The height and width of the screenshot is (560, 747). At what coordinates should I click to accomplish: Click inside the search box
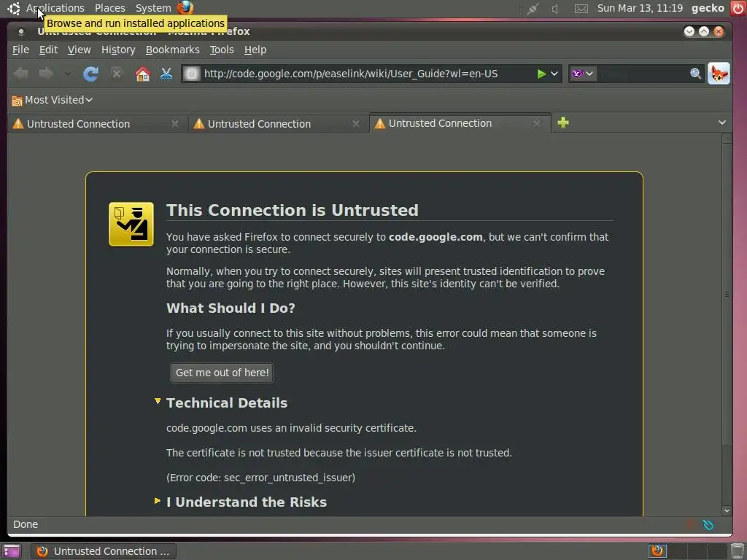pyautogui.click(x=643, y=74)
